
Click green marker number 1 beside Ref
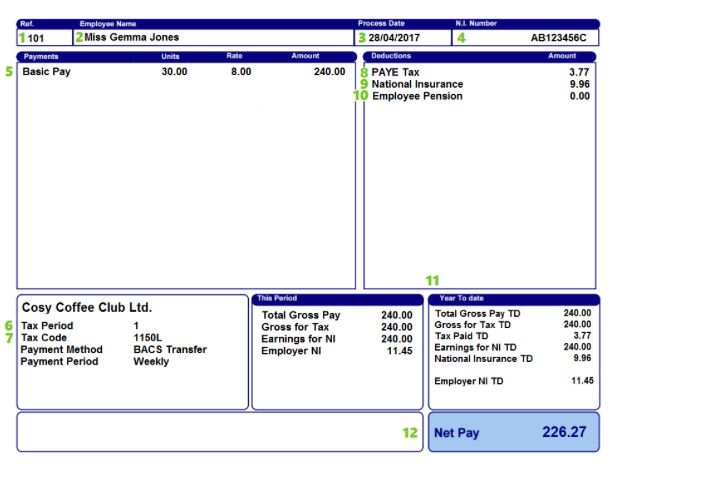(x=22, y=38)
